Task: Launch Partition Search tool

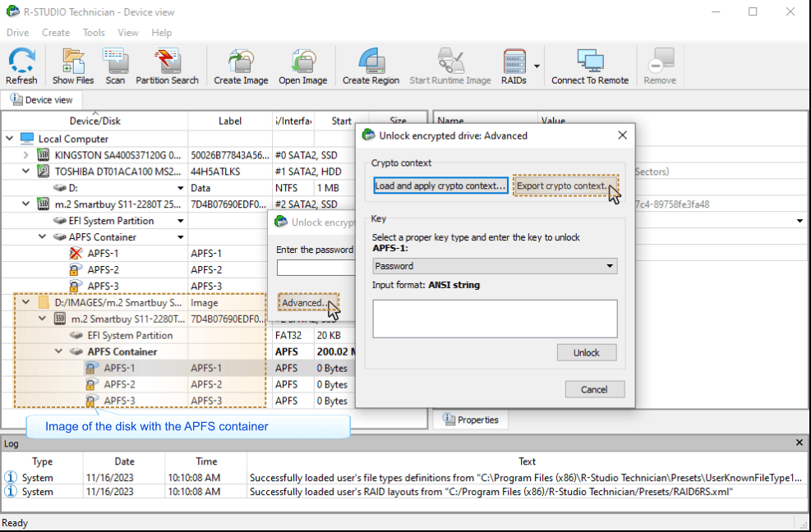Action: (167, 66)
